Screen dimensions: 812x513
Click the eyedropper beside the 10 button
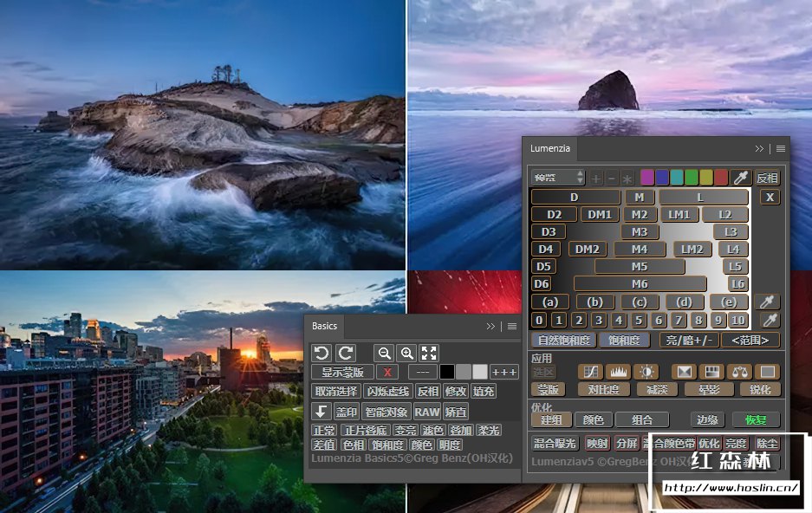(x=770, y=320)
